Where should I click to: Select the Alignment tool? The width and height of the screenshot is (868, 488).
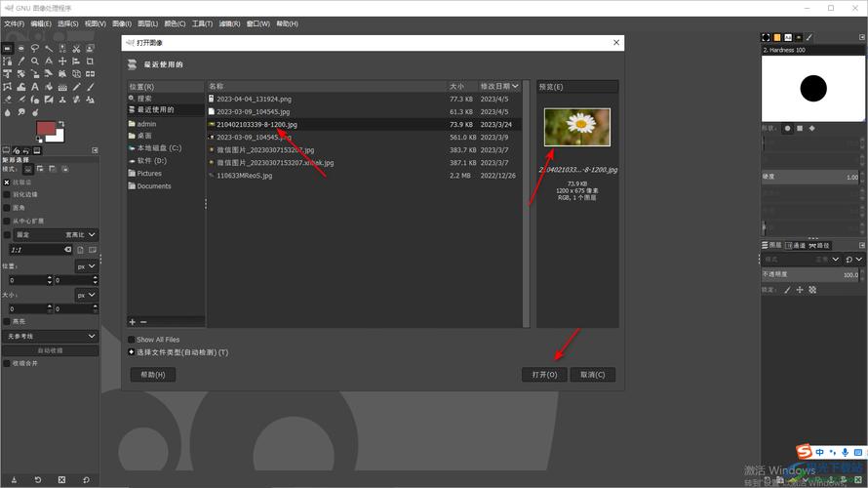tap(76, 61)
